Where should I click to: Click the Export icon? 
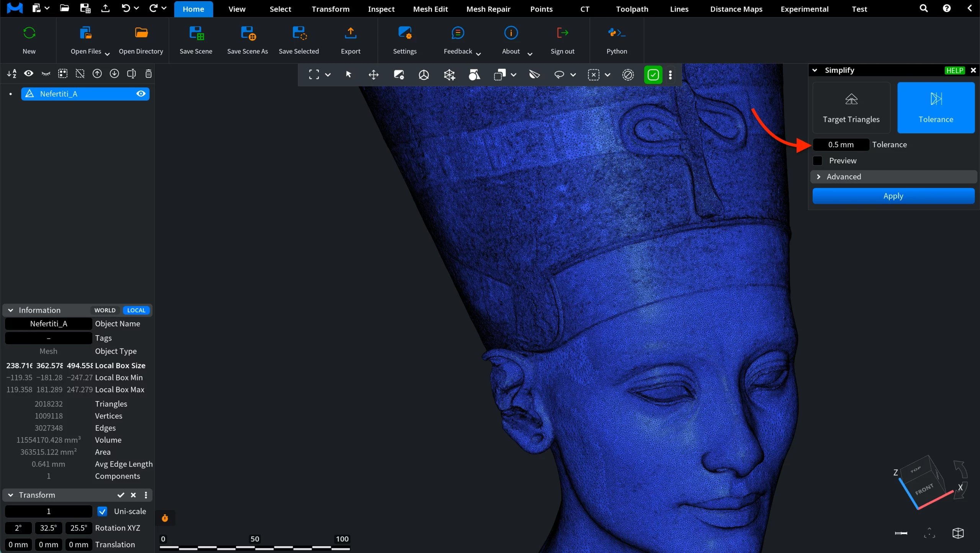tap(351, 33)
